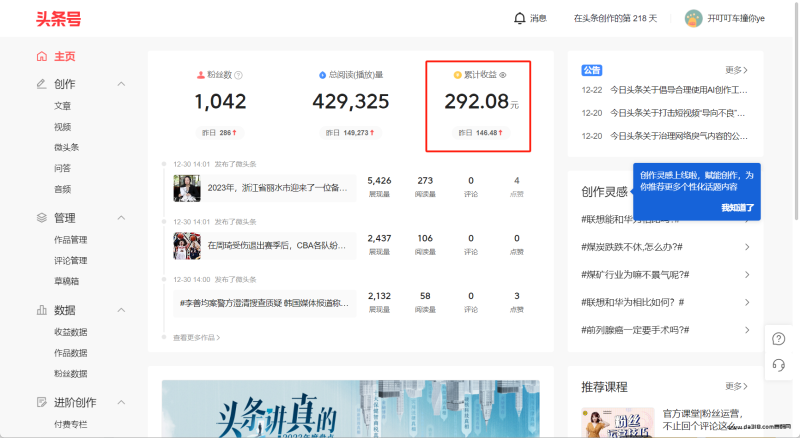Open #煤矿行业为嘛不景气呢?# topic arrow
The image size is (800, 438).
[747, 275]
